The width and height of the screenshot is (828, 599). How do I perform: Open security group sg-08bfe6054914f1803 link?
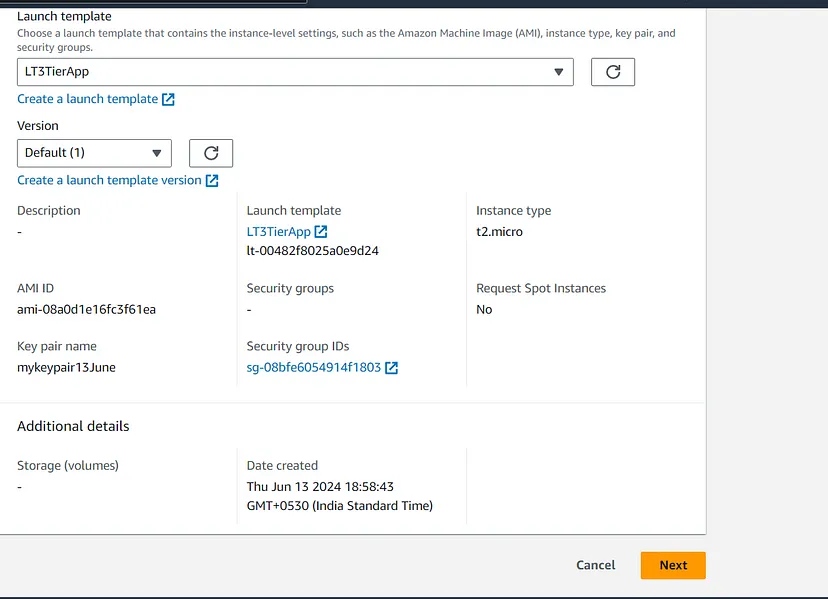click(x=314, y=368)
